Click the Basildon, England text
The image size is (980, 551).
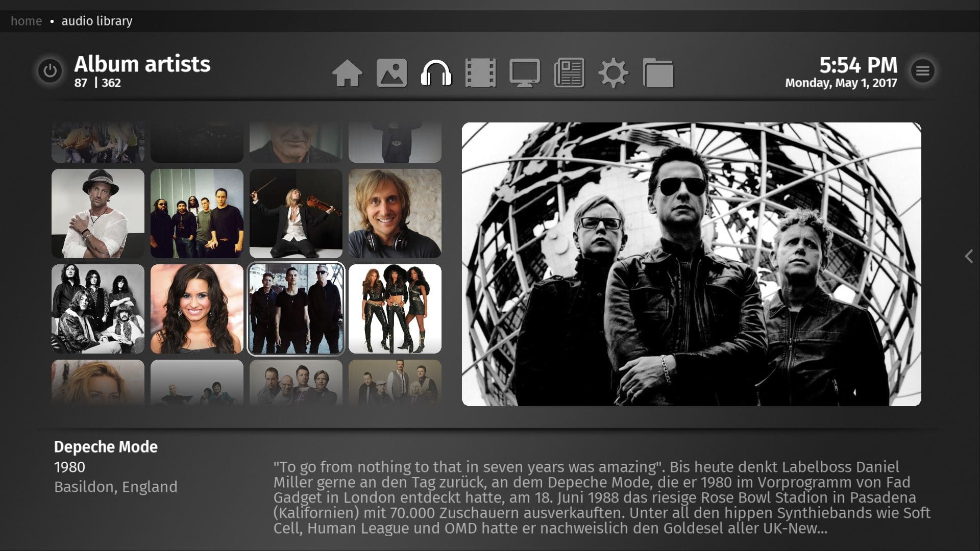[116, 487]
